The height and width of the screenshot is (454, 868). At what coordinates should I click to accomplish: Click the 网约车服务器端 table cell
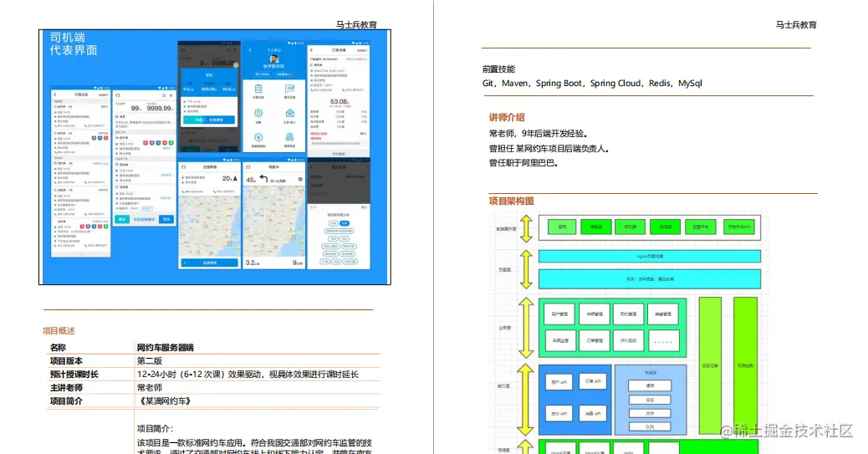(165, 348)
